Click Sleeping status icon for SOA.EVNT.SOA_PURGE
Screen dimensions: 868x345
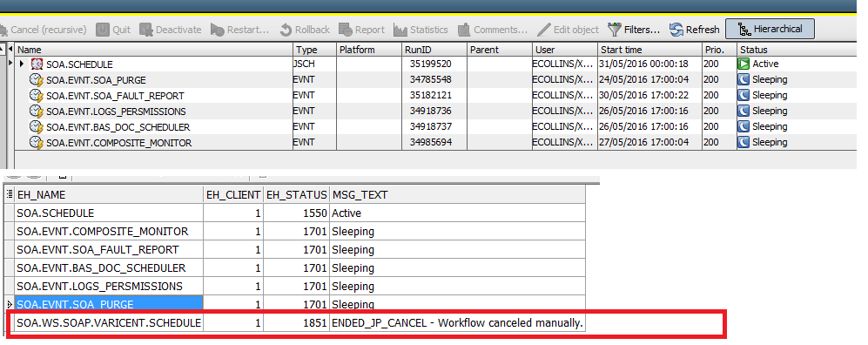click(x=744, y=79)
